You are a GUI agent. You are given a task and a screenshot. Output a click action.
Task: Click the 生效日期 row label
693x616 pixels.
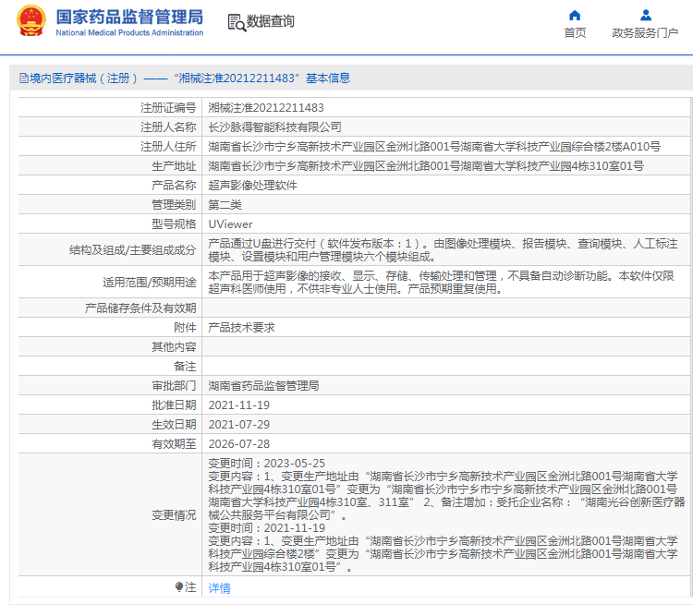(174, 425)
